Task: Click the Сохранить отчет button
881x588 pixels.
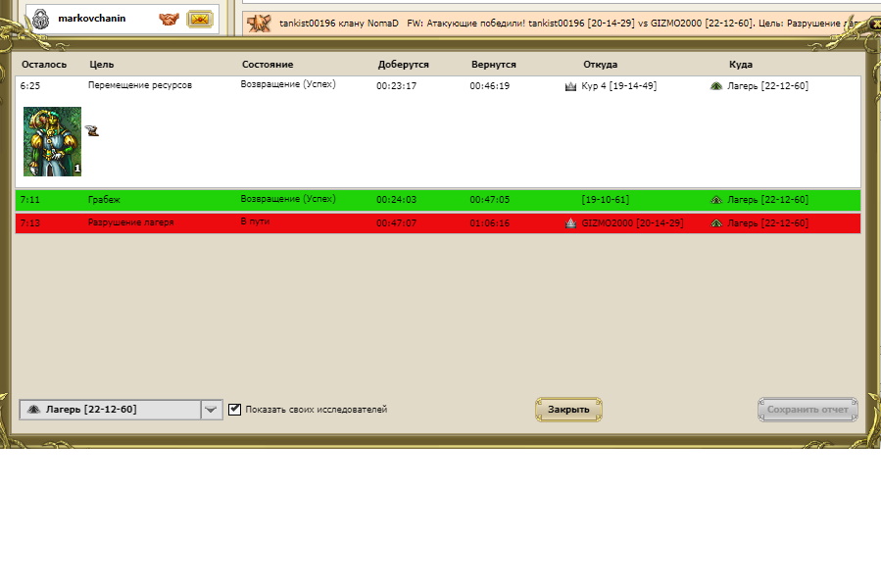Action: tap(808, 410)
